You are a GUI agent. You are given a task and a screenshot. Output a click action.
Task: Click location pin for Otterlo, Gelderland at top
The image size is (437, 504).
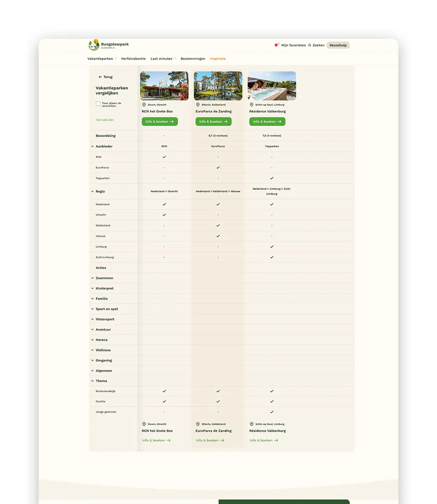pyautogui.click(x=198, y=105)
